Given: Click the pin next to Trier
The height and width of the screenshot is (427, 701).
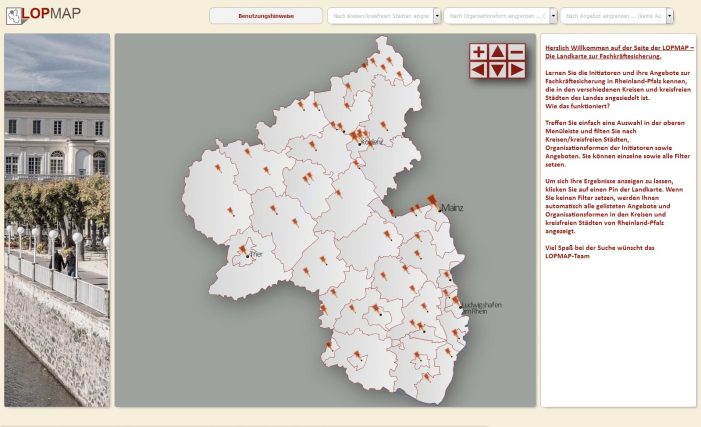Looking at the screenshot, I should coord(243,250).
